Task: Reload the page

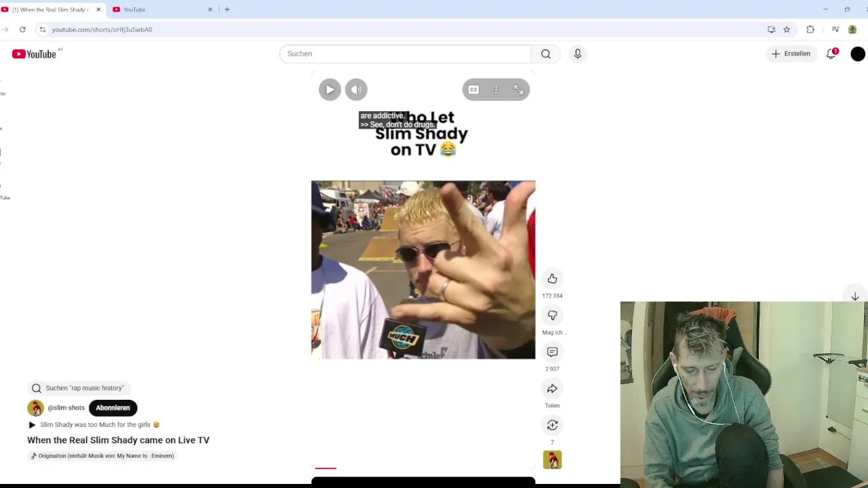Action: point(22,30)
